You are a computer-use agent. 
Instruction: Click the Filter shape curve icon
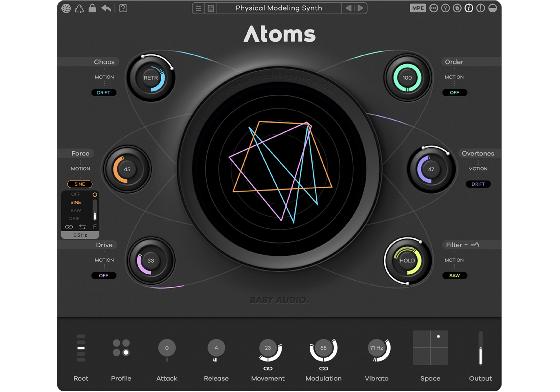(x=475, y=245)
